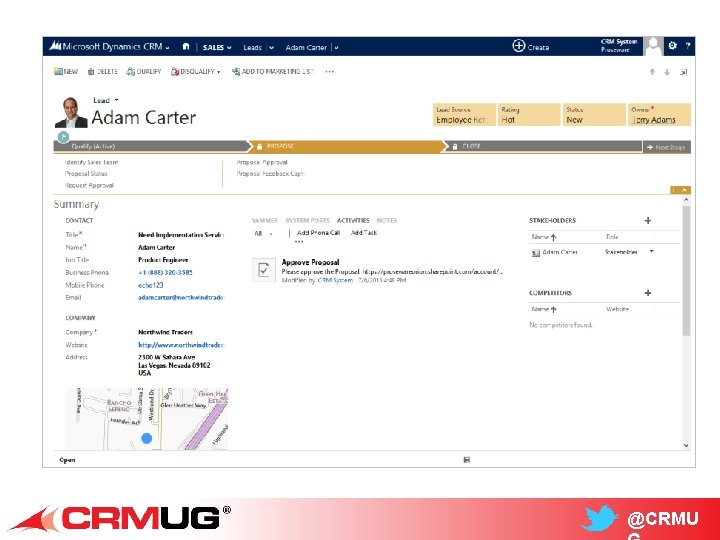Click the pop-out record icon
The image size is (720, 540).
[684, 72]
